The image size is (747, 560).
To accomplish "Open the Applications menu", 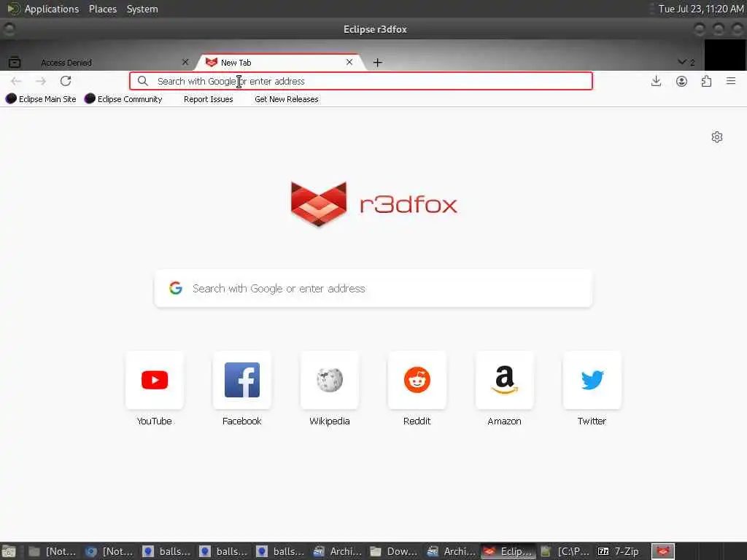I will point(52,9).
